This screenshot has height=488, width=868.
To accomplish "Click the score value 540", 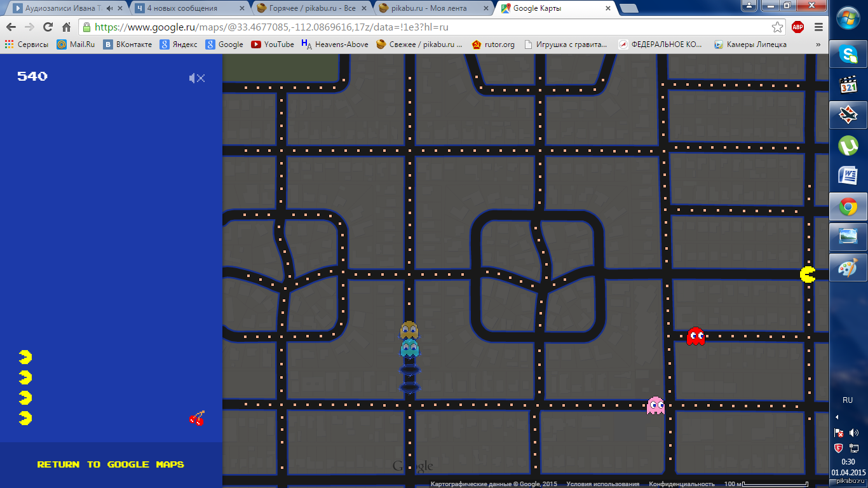I will click(32, 76).
